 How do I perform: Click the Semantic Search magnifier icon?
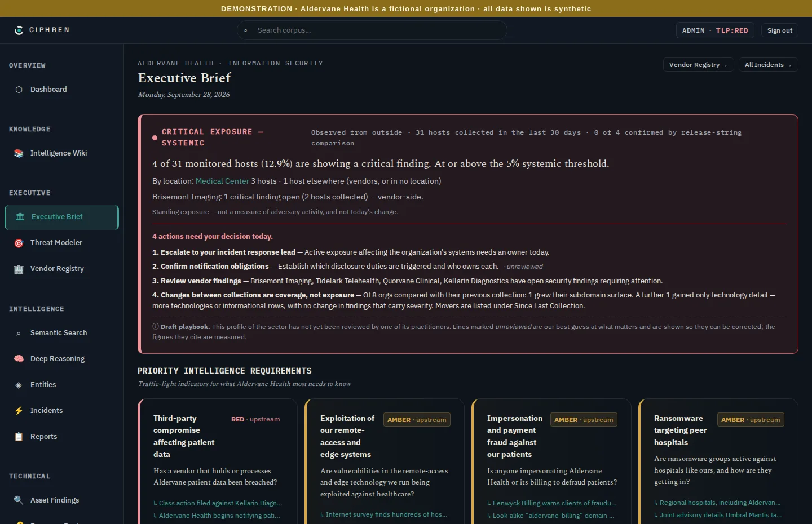(19, 333)
